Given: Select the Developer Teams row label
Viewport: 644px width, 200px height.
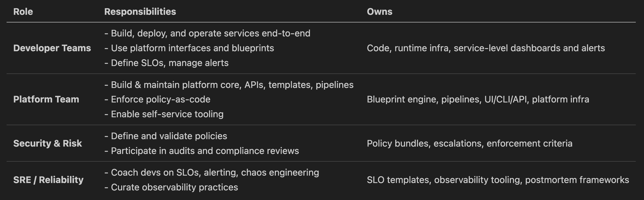Looking at the screenshot, I should 52,48.
